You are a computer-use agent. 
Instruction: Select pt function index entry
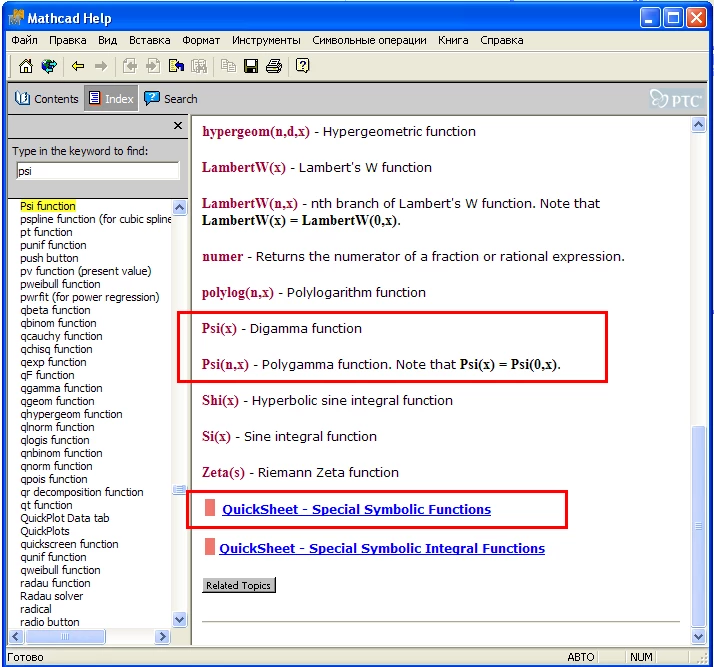click(46, 232)
